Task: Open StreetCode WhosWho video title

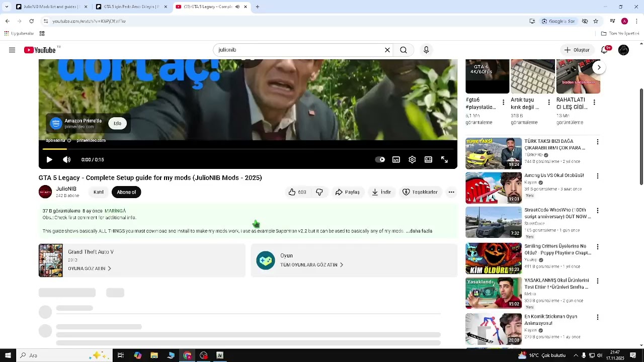Action: (x=557, y=213)
